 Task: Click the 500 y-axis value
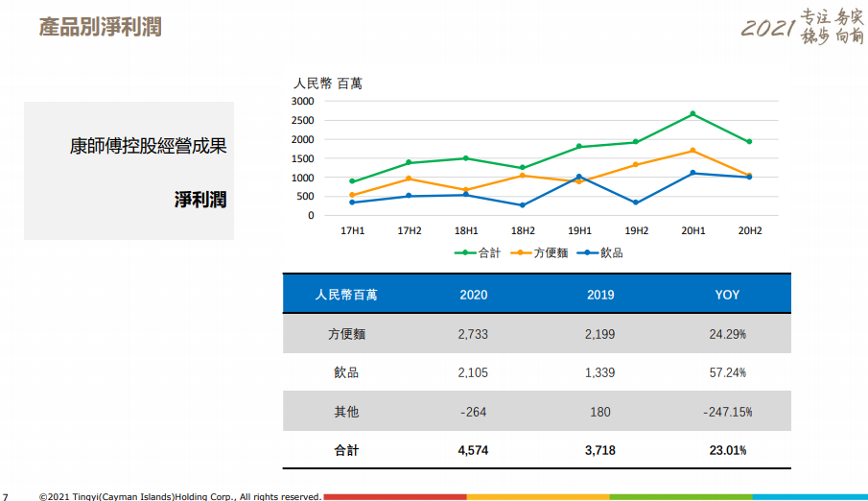click(x=306, y=196)
